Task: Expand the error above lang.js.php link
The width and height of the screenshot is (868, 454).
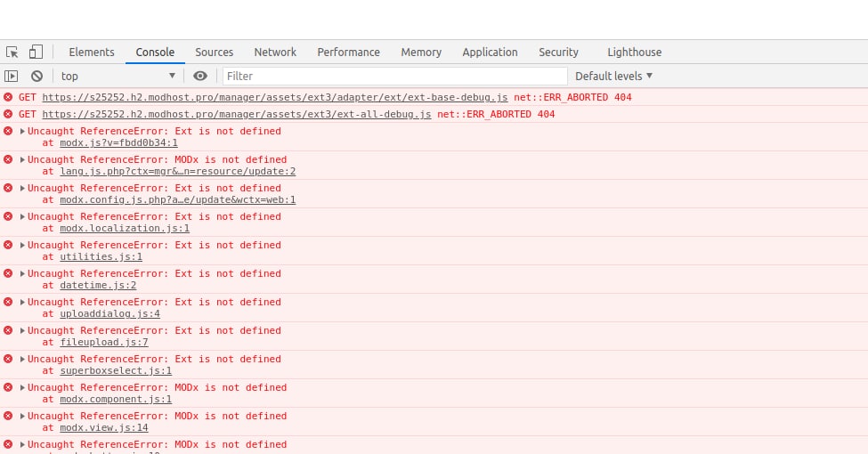Action: [x=22, y=159]
